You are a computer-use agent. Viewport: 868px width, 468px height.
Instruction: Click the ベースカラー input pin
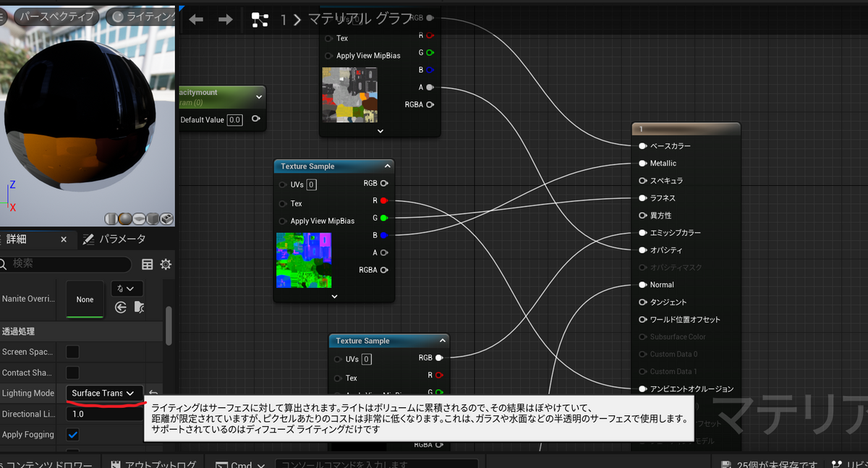coord(642,145)
